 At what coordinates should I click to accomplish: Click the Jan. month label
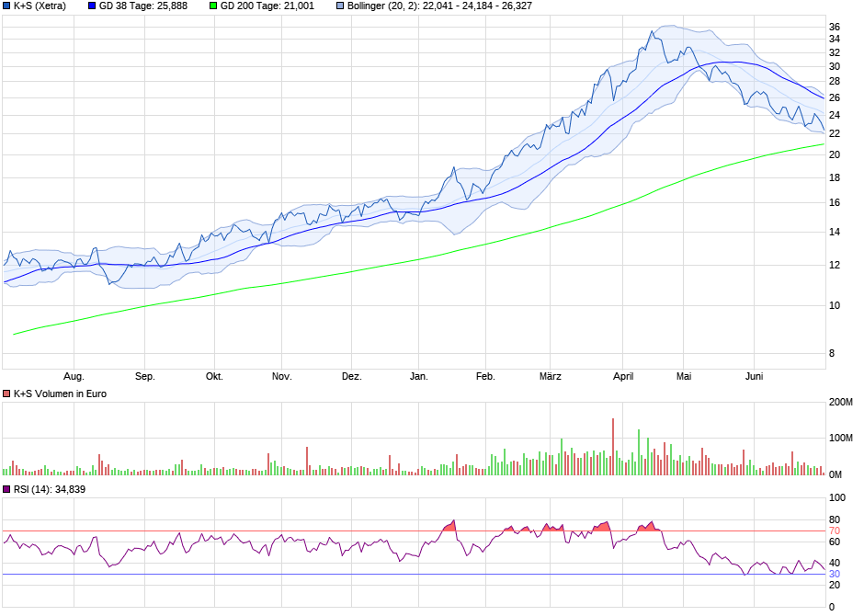pyautogui.click(x=419, y=376)
